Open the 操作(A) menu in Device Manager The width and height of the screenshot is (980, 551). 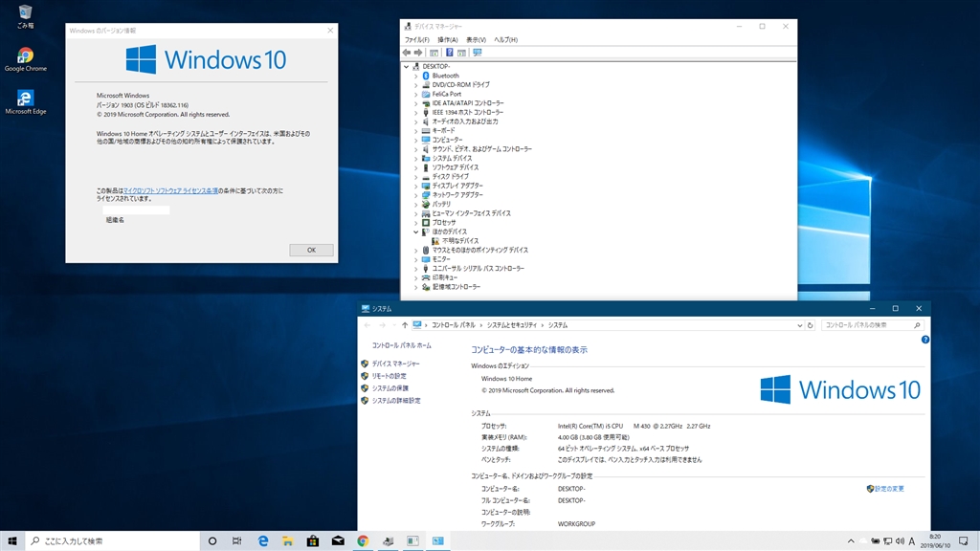coord(447,40)
